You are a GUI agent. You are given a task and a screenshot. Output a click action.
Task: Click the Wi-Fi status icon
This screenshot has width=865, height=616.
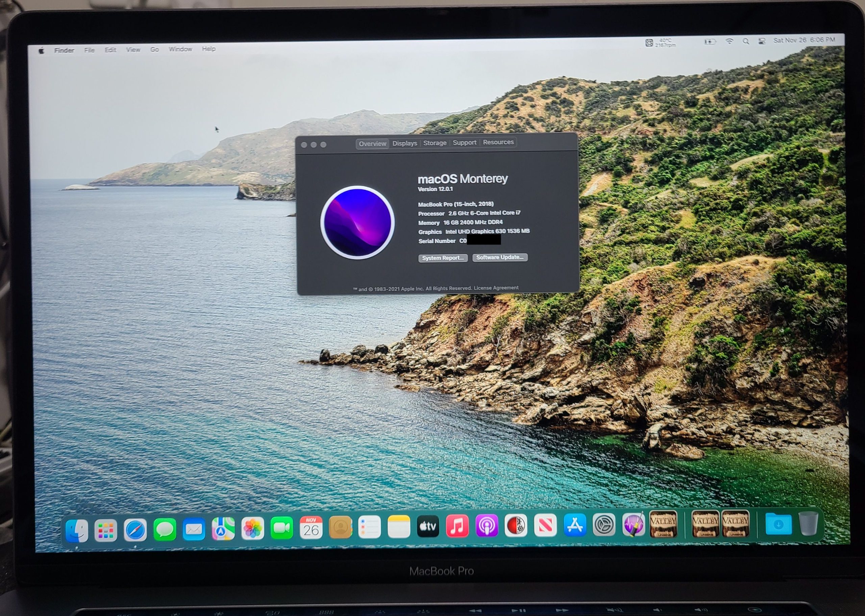point(729,41)
